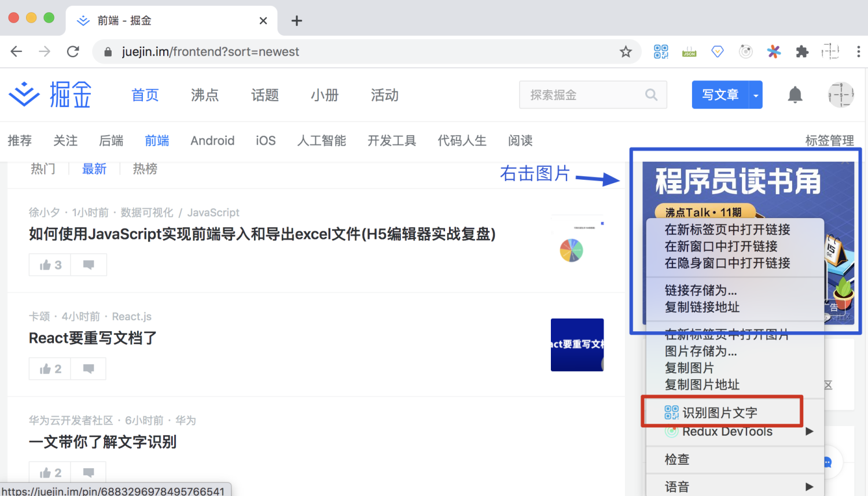Select 复制图片地址 menu entry
868x496 pixels.
coord(702,384)
